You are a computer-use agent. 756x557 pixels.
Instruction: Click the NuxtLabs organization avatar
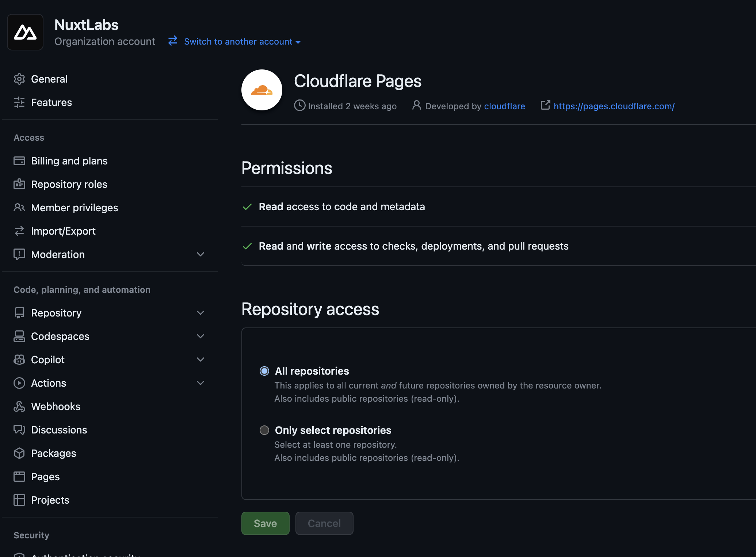point(25,32)
